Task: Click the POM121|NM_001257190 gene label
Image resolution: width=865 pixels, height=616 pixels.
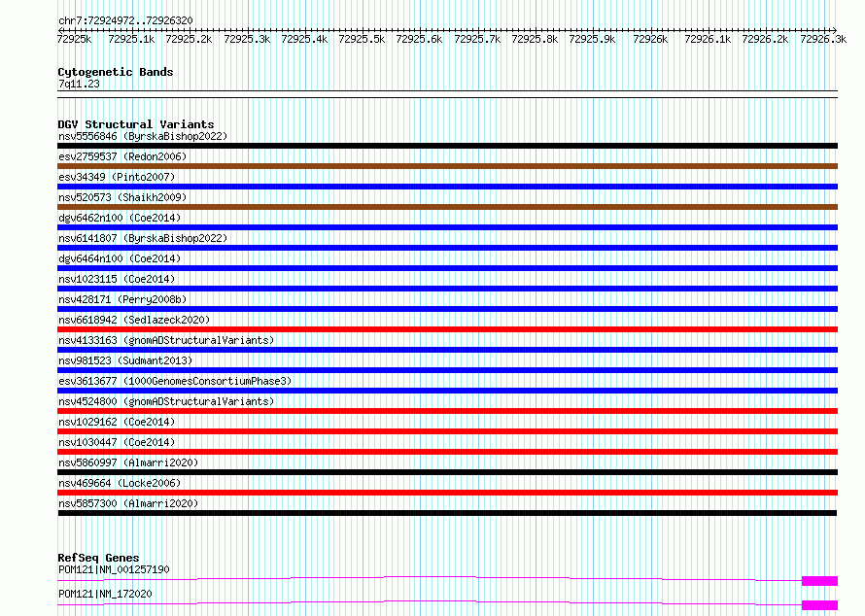Action: tap(114, 569)
